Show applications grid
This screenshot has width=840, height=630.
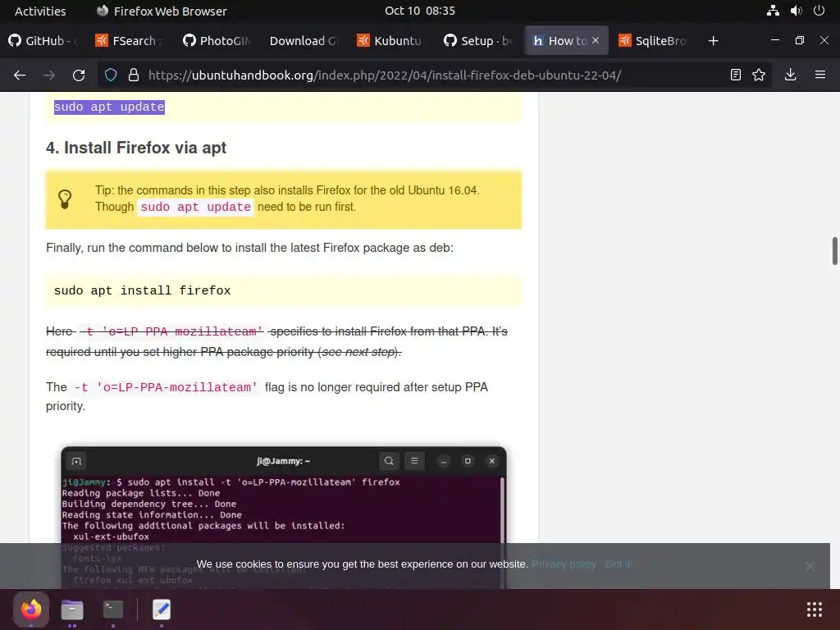[x=815, y=609]
